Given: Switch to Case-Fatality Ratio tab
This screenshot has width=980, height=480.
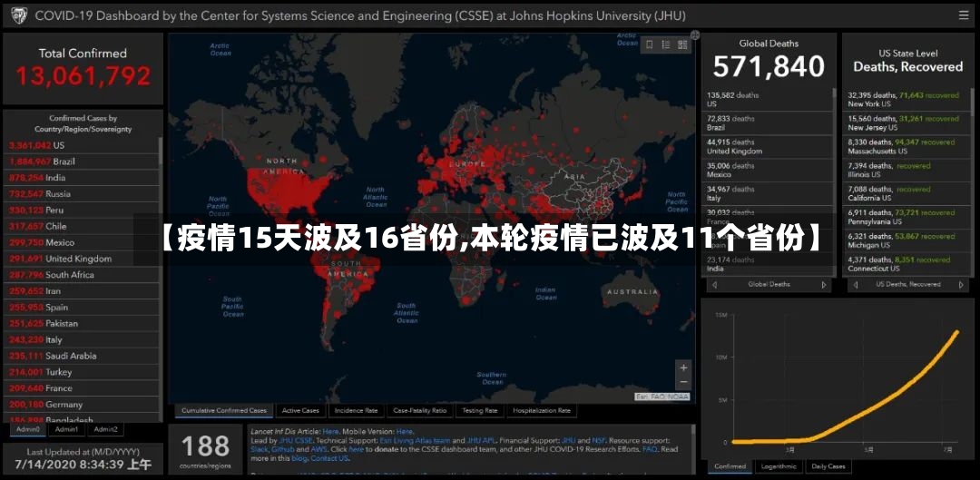Looking at the screenshot, I should click(x=420, y=411).
